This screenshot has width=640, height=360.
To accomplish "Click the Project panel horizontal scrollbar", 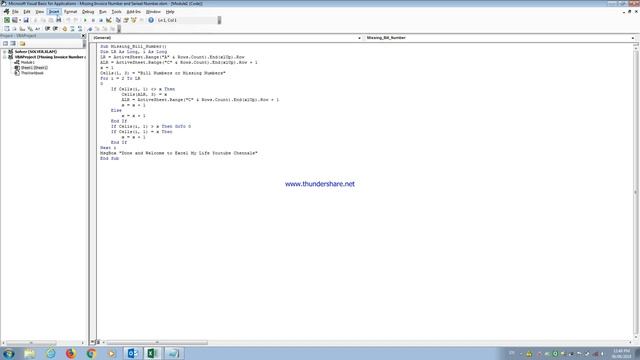I will click(x=43, y=343).
